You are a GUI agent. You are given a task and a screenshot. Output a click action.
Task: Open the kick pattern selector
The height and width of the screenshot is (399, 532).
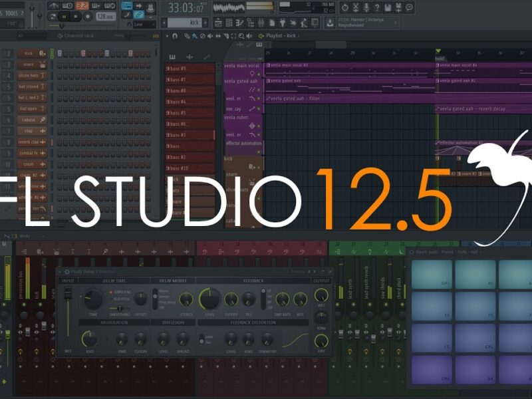[x=185, y=23]
